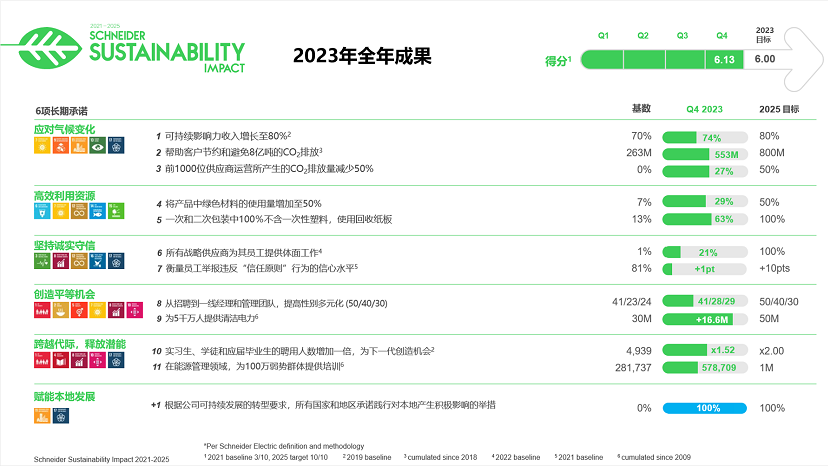Click the +16.6M clean electricity bar
The width and height of the screenshot is (828, 466).
705,319
